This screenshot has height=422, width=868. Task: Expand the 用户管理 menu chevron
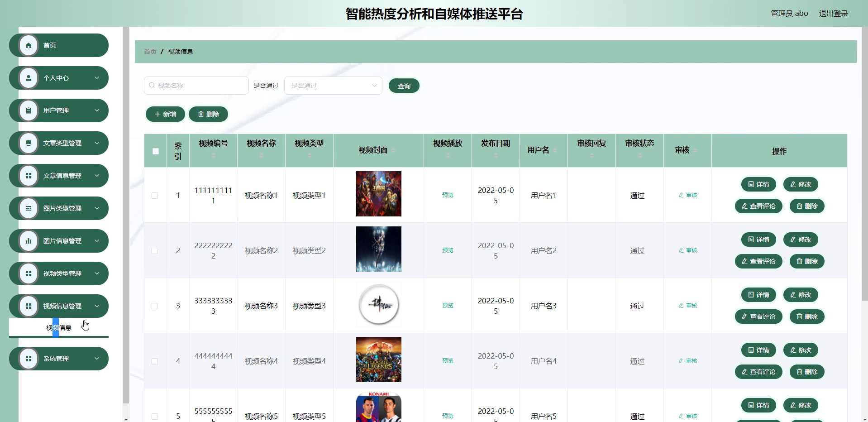coord(97,110)
